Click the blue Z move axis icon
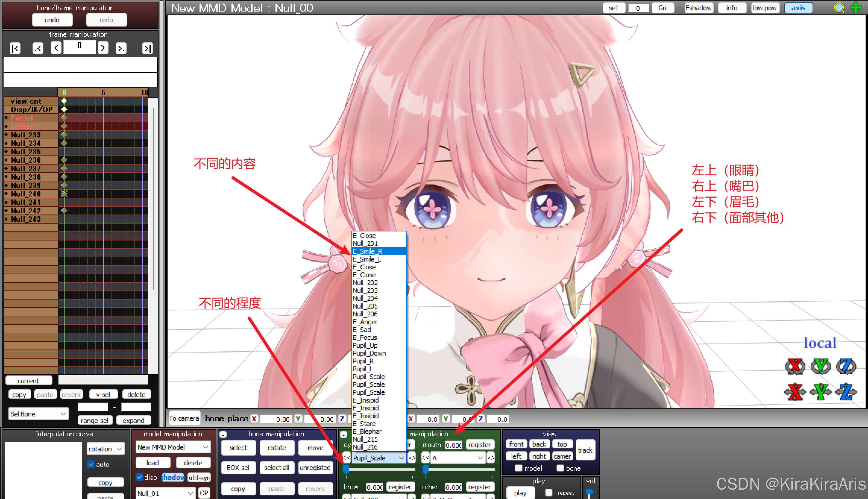This screenshot has height=499, width=868. click(x=846, y=391)
